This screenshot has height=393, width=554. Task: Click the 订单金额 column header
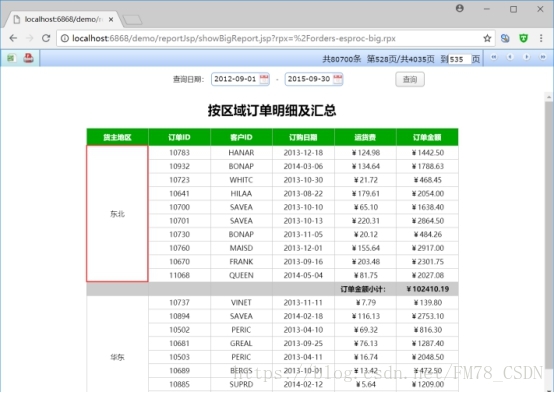(428, 137)
